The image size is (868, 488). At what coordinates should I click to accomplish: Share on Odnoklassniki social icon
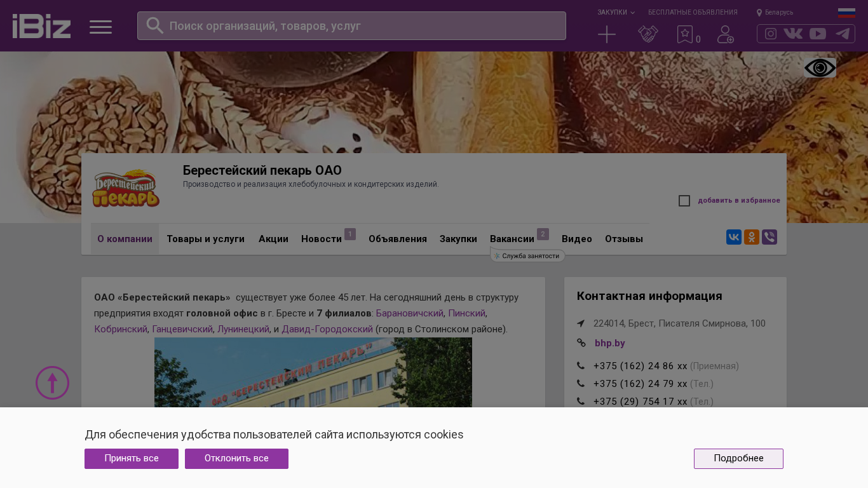coord(752,237)
